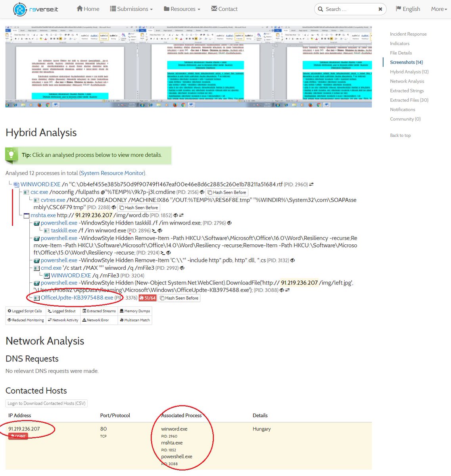Open taskkill.exe process (PID 2896)

pos(64,230)
